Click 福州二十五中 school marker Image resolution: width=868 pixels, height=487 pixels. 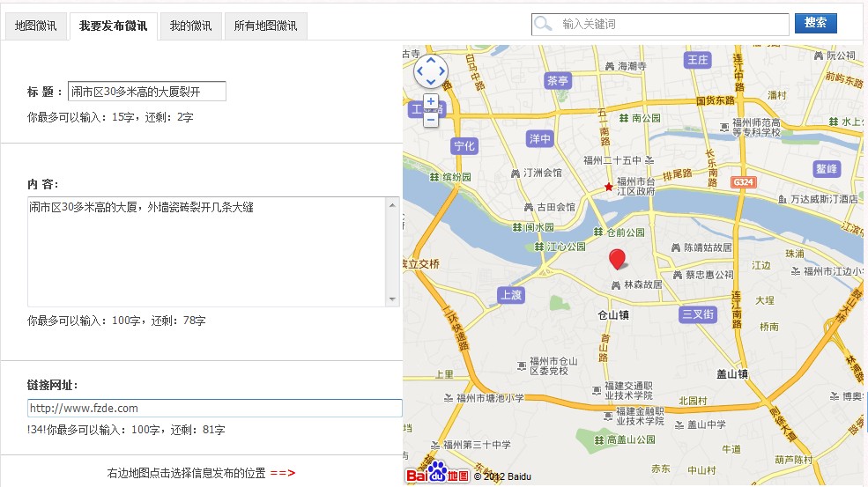[x=619, y=160]
